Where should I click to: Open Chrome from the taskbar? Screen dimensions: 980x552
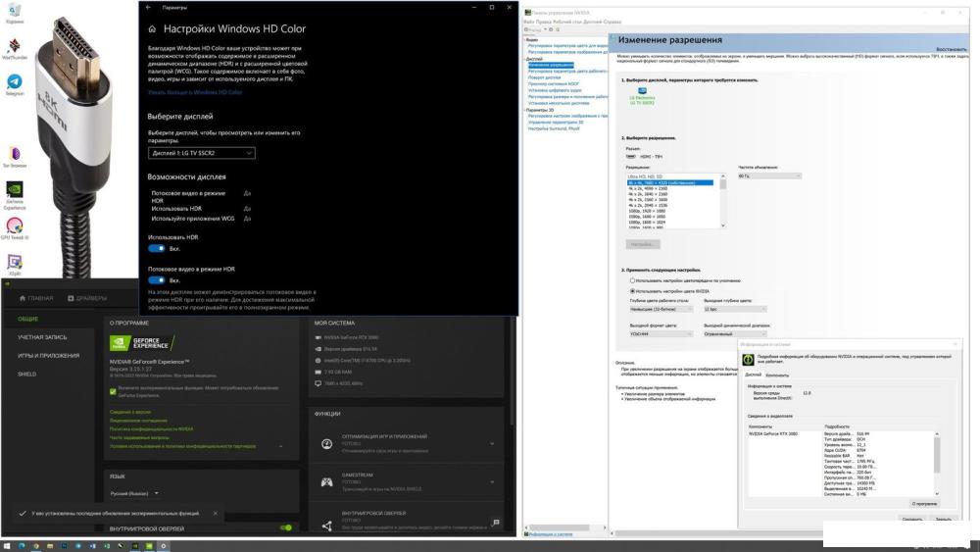click(x=35, y=546)
